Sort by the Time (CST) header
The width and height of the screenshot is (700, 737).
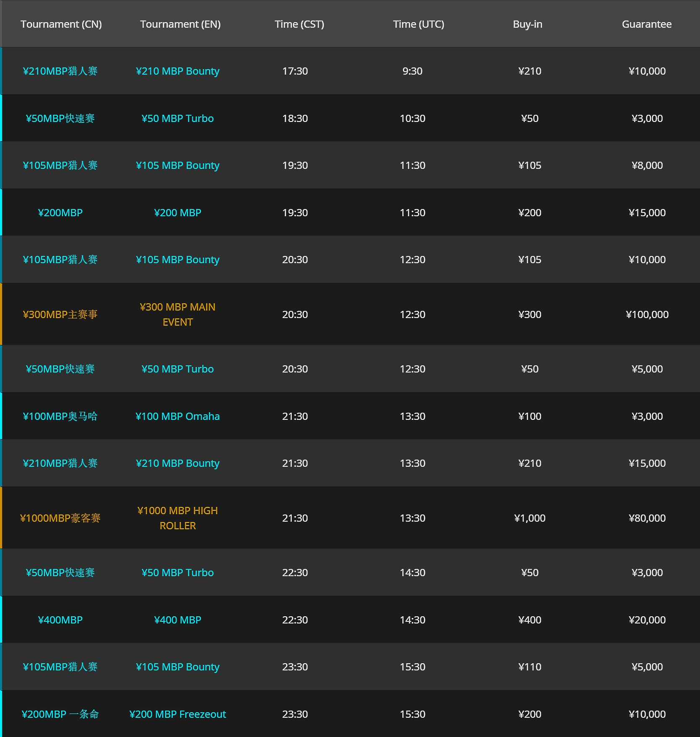pyautogui.click(x=299, y=24)
